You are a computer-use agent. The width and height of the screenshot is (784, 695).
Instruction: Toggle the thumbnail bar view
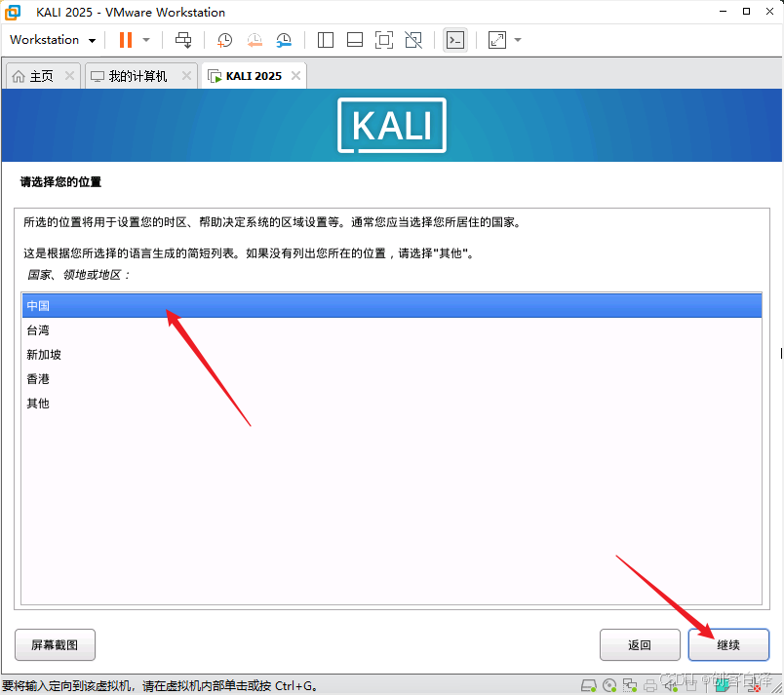click(x=355, y=40)
